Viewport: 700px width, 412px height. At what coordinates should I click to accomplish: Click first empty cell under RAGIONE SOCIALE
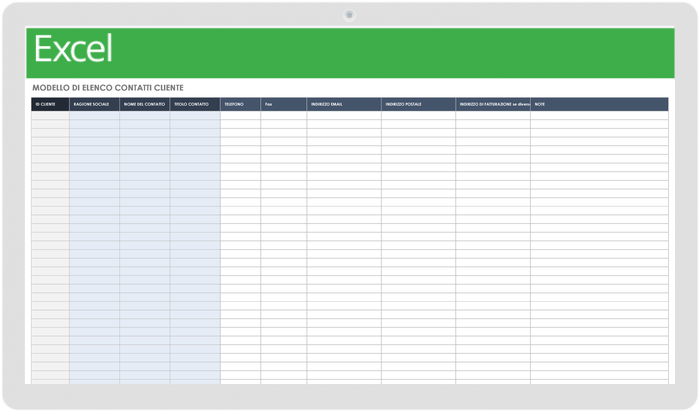pos(94,116)
